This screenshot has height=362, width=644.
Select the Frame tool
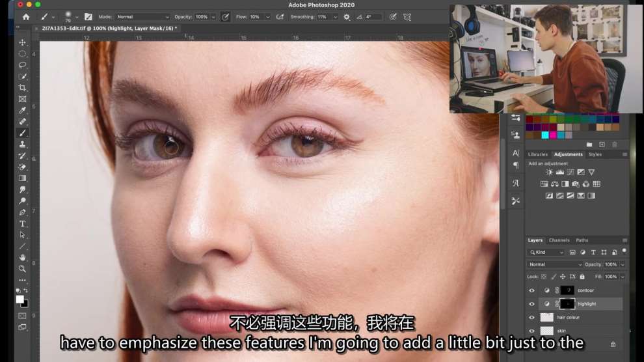click(22, 99)
